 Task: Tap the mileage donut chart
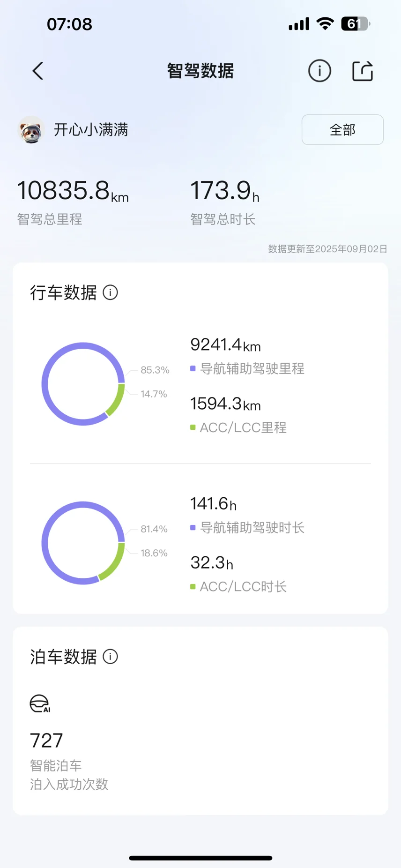pyautogui.click(x=83, y=384)
